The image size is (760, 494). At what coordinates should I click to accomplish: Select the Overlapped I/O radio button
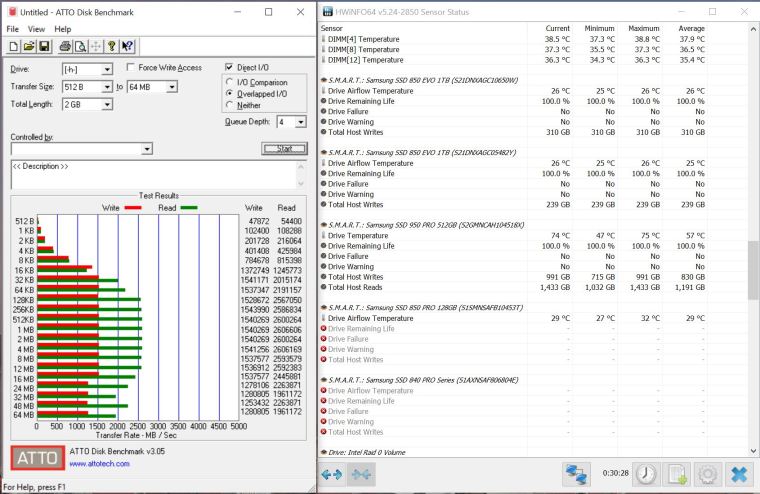pyautogui.click(x=230, y=94)
